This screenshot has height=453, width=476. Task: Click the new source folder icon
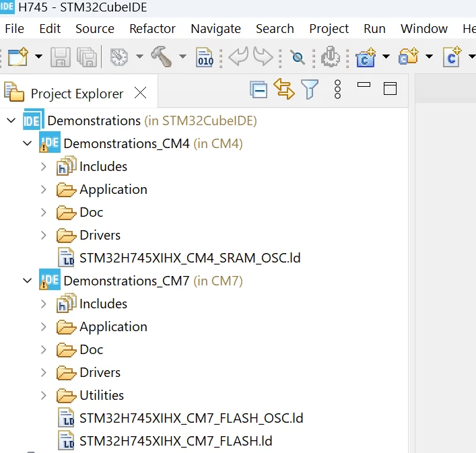pyautogui.click(x=409, y=56)
